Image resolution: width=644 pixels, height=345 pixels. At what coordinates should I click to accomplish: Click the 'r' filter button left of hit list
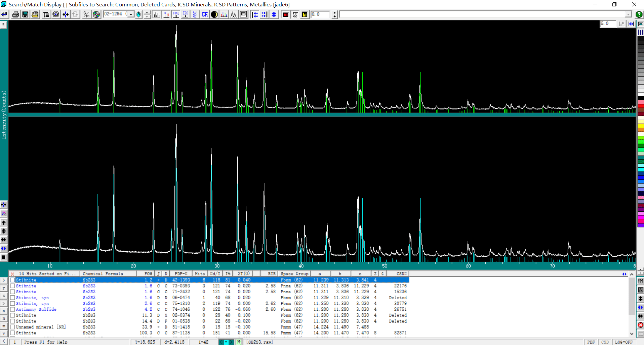[4, 289]
